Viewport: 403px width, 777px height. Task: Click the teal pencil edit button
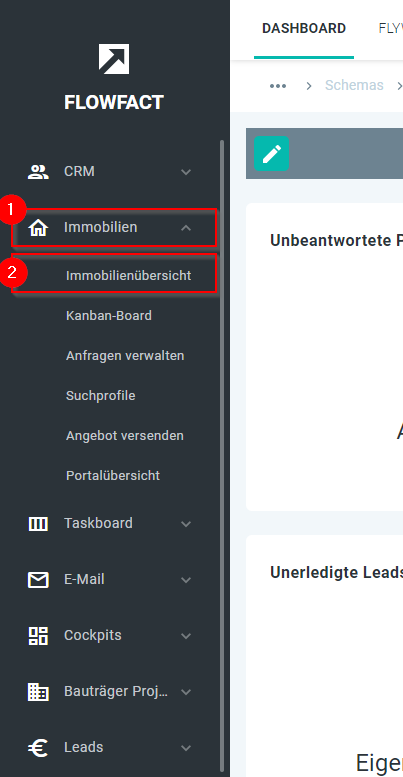coord(272,154)
